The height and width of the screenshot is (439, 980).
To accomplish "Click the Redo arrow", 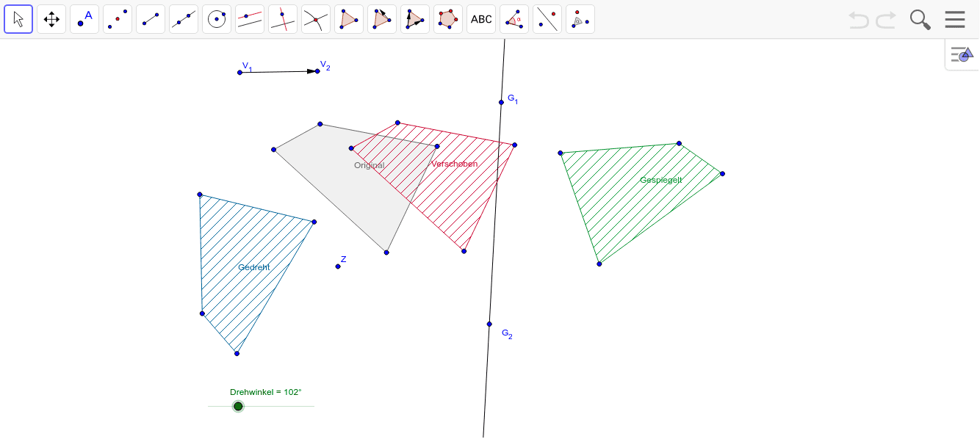I will coord(886,20).
